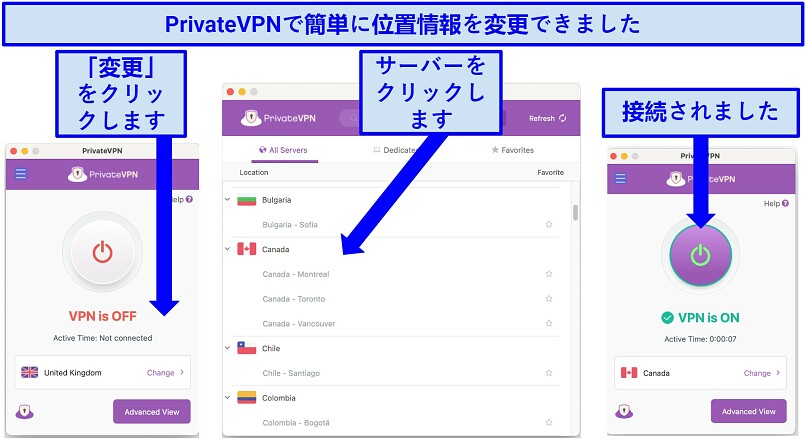Open hamburger menu in VPN is ON window
Screen dimensions: 806x439
pos(620,178)
